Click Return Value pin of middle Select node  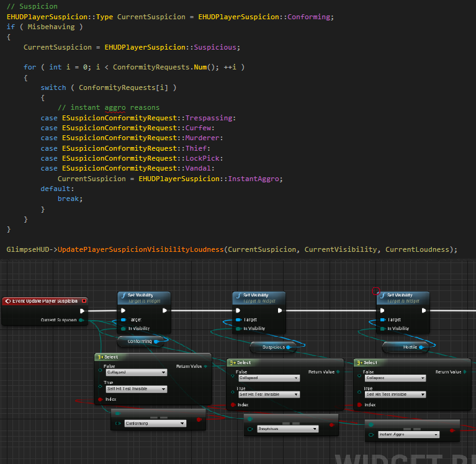[x=338, y=372]
